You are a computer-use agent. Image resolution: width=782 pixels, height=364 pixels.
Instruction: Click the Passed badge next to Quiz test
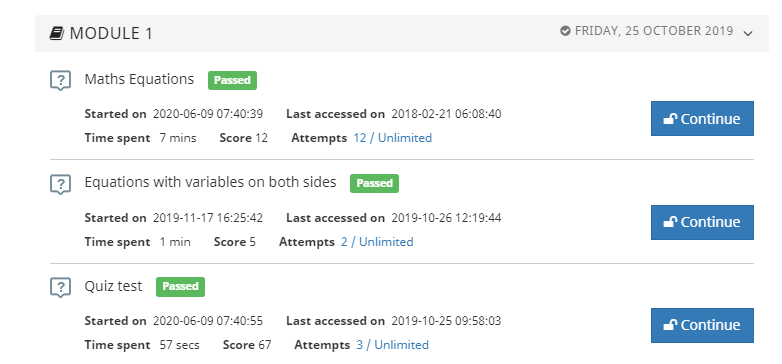pyautogui.click(x=181, y=287)
